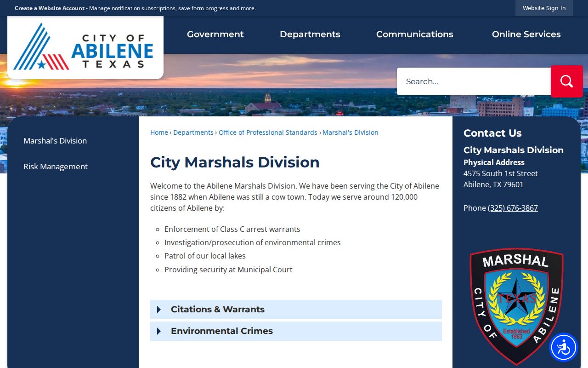The height and width of the screenshot is (368, 588).
Task: Click the "Patrol of our local lakes" item
Action: tap(205, 256)
